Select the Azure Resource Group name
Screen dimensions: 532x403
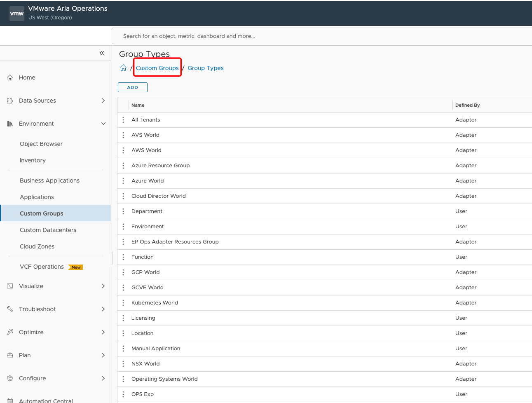(x=160, y=166)
